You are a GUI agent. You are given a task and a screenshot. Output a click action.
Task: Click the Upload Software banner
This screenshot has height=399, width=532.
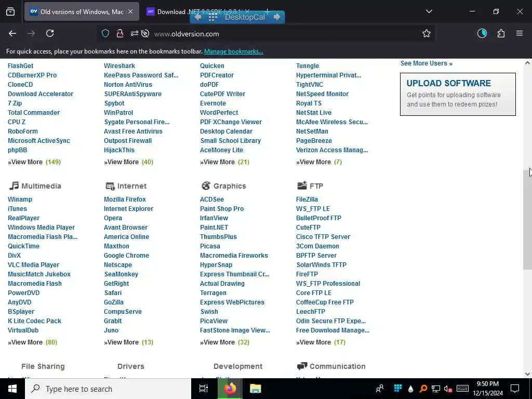(458, 94)
